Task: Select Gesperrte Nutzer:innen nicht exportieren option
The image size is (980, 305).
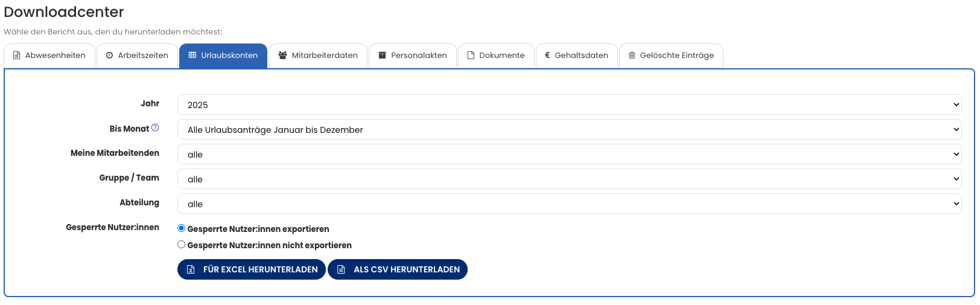Action: (x=181, y=245)
